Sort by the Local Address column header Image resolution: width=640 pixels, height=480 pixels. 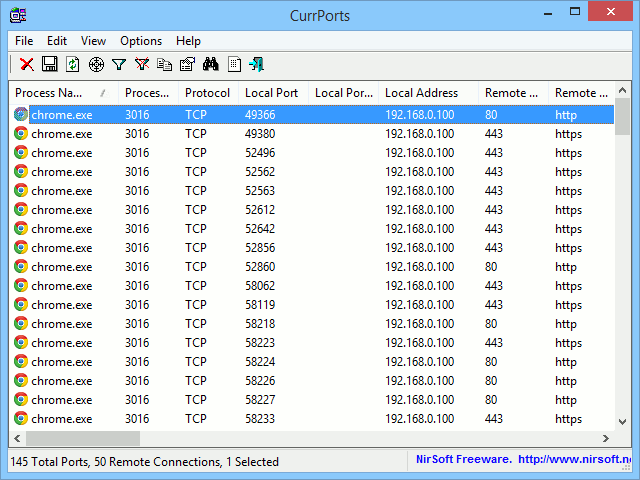pyautogui.click(x=429, y=93)
